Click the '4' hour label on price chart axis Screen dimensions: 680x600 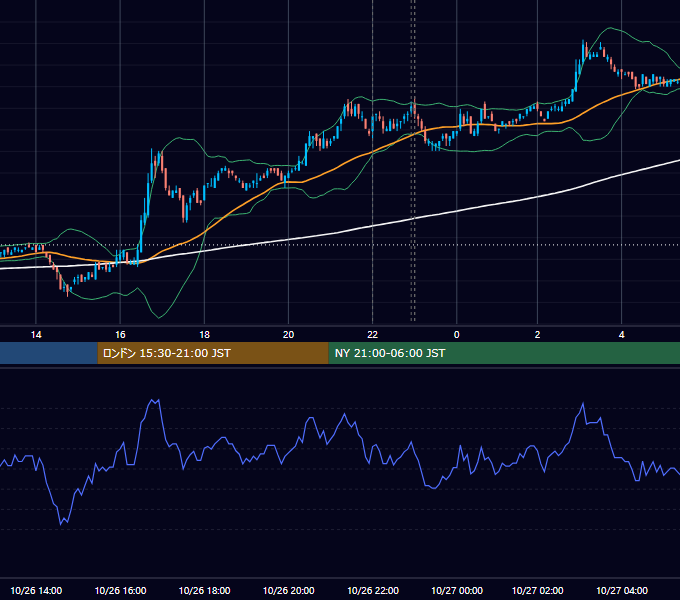621,335
